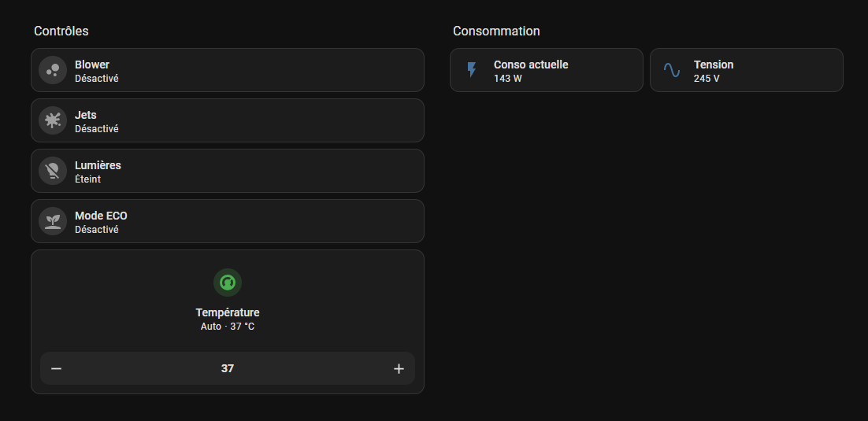Image resolution: width=868 pixels, height=421 pixels.
Task: Increase temperature with the plus button
Action: (399, 368)
